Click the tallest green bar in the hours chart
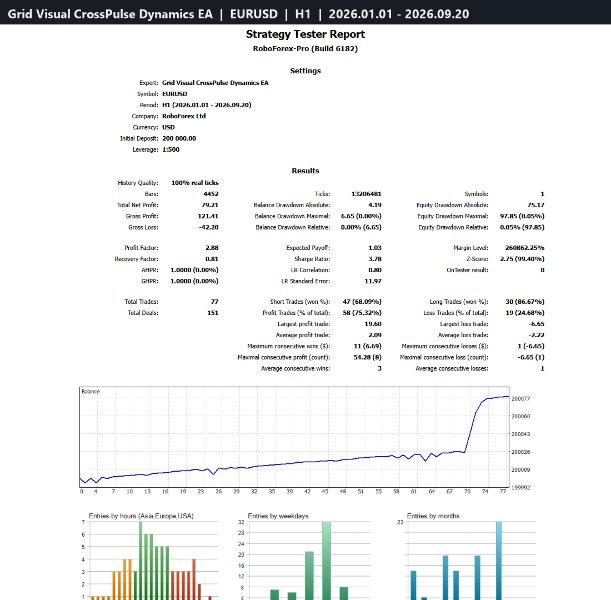 (x=140, y=561)
